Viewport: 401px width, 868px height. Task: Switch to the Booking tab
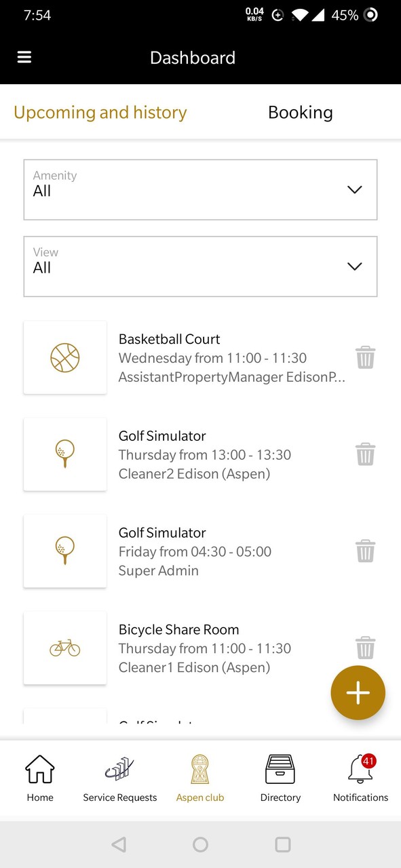pyautogui.click(x=301, y=112)
